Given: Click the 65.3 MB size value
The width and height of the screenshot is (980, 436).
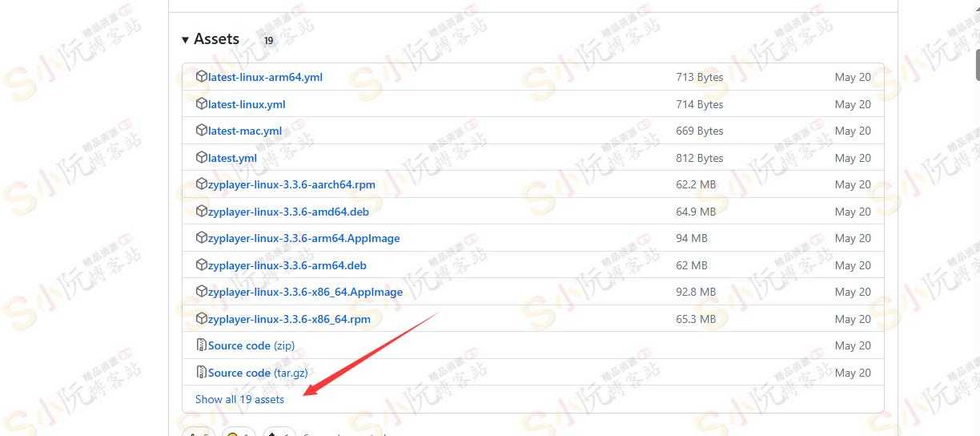Looking at the screenshot, I should pyautogui.click(x=696, y=319).
